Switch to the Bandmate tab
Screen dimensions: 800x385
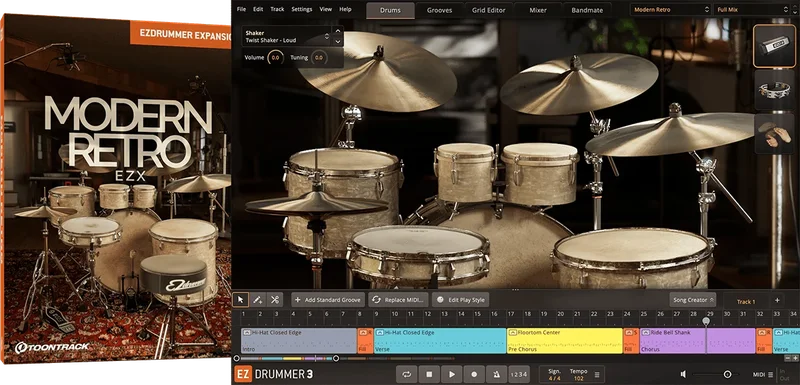click(x=587, y=10)
